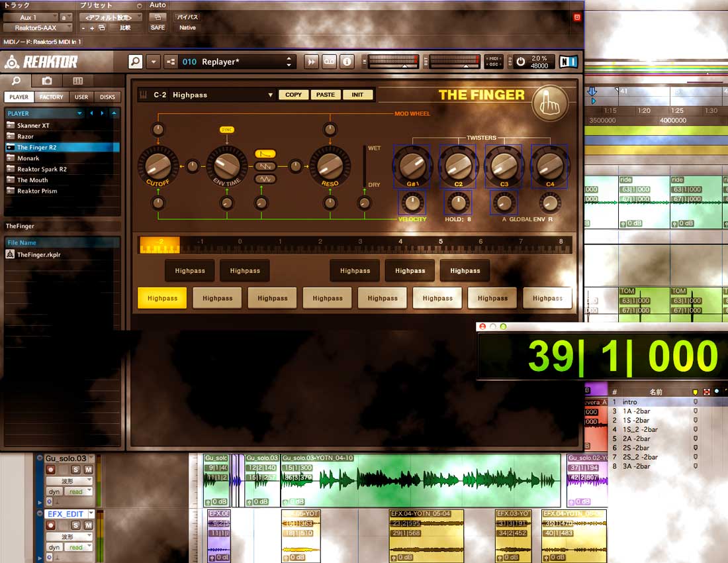Adjust the ENV TIME knob
728x563 pixels.
pos(226,165)
